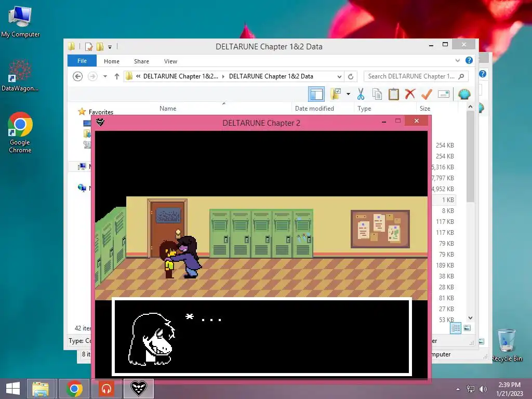Open the Quick Access Toolbar customize dropdown
The height and width of the screenshot is (399, 532).
110,47
